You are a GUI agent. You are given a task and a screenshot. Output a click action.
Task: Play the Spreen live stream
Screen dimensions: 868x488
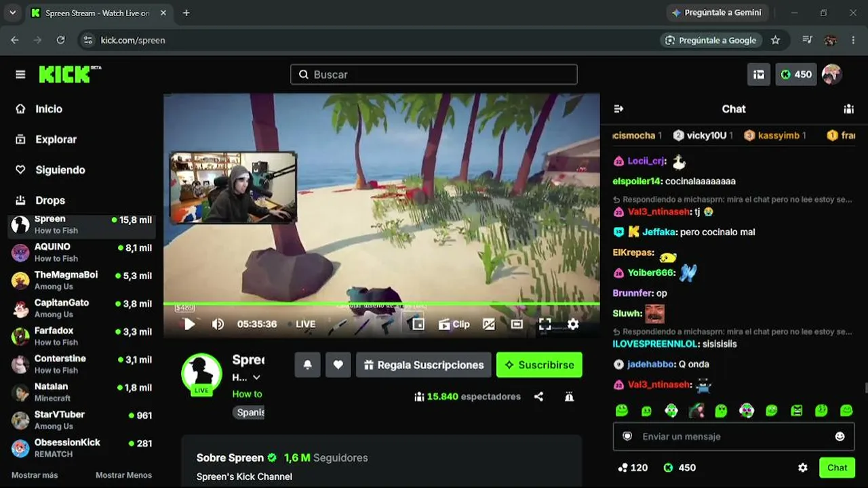189,324
